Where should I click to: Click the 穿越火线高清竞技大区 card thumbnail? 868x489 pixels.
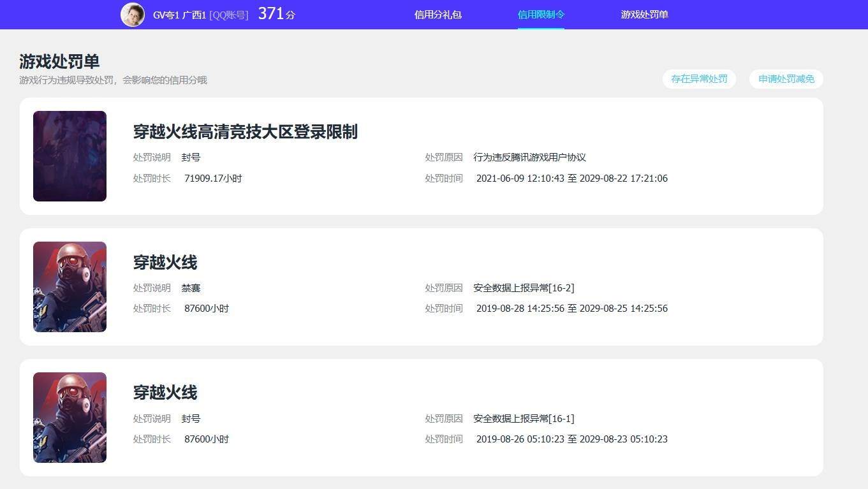[x=70, y=156]
